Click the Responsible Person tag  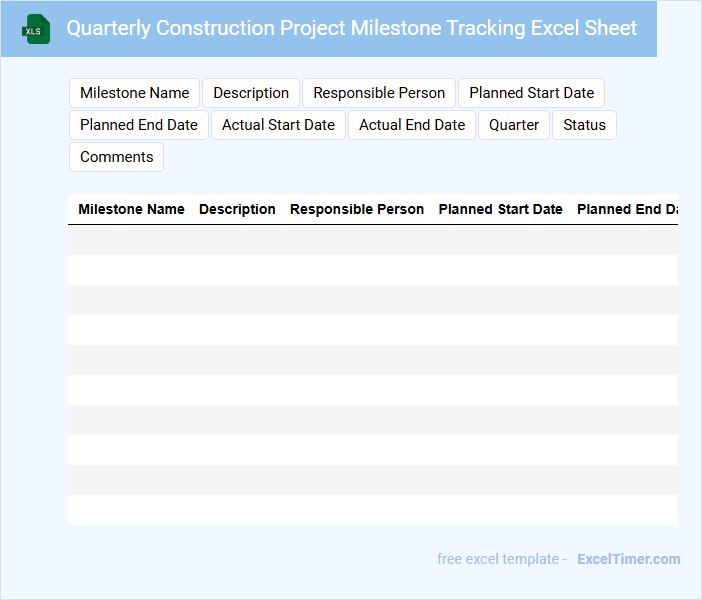coord(379,93)
